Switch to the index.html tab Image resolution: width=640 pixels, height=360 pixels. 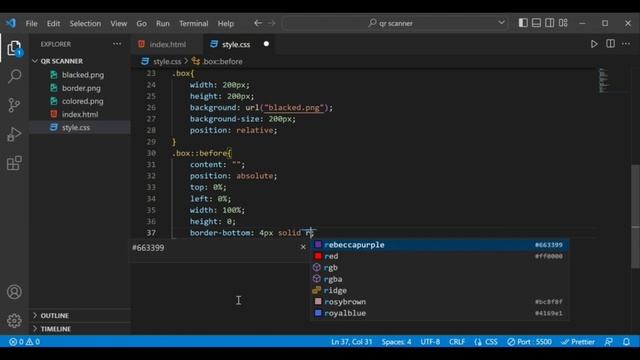(x=167, y=44)
